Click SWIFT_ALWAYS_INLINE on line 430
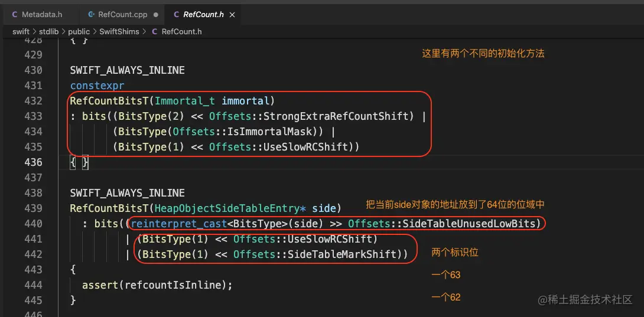This screenshot has height=317, width=644. 127,70
